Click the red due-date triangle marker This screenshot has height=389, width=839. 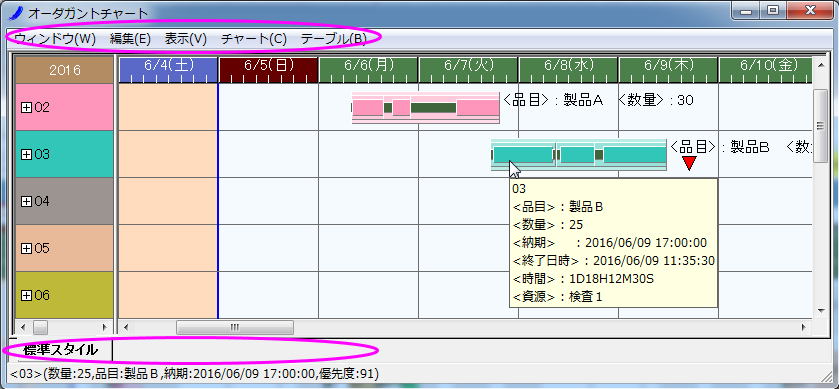point(689,163)
